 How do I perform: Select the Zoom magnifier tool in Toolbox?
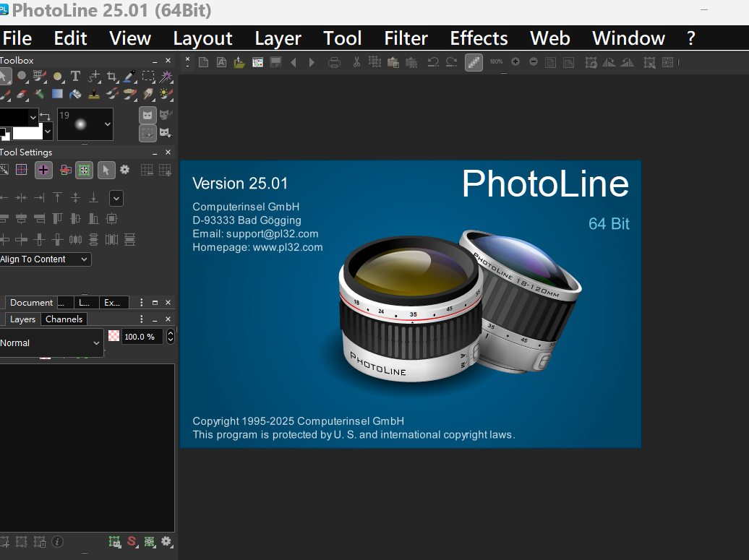[22, 77]
